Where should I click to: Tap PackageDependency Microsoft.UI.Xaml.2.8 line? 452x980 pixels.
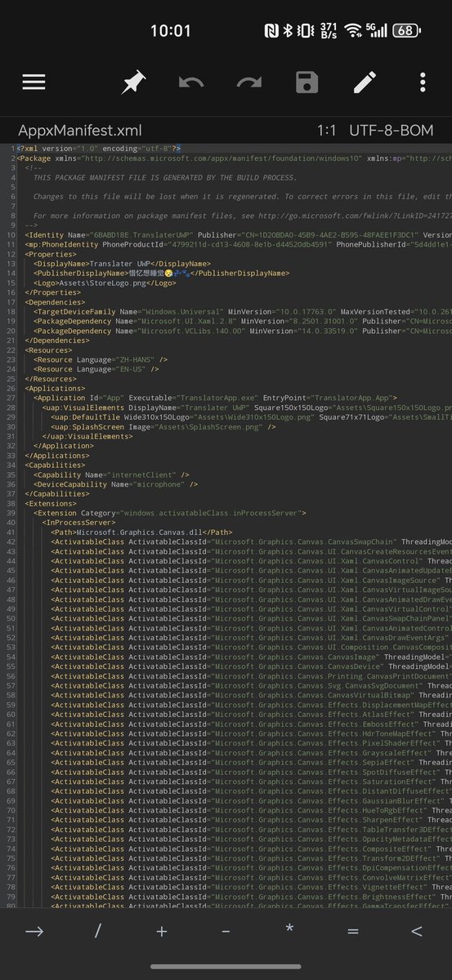(242, 322)
